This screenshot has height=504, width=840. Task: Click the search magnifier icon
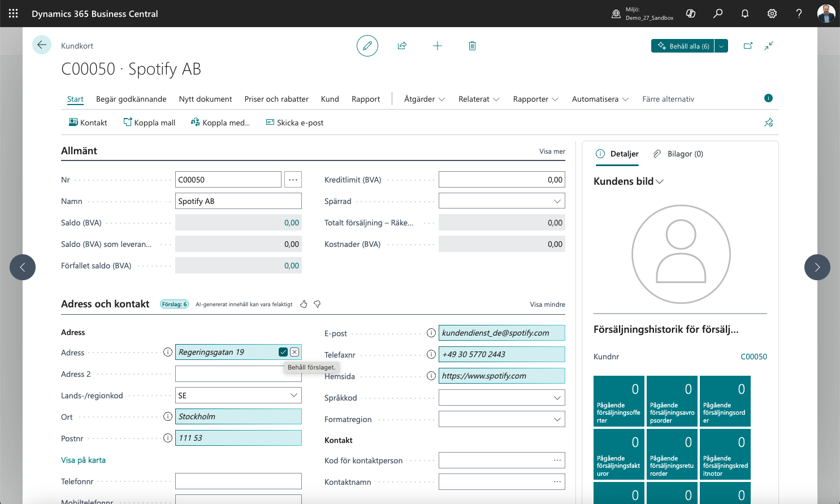[718, 14]
